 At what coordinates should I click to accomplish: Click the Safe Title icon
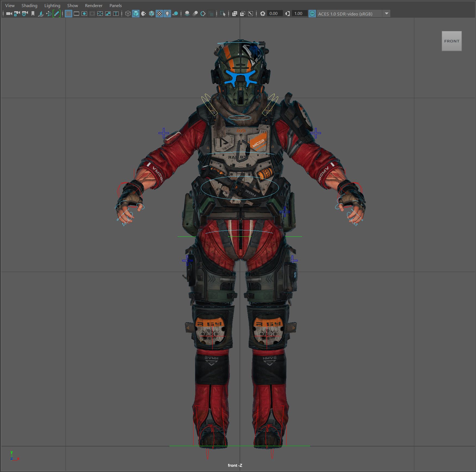coord(116,14)
